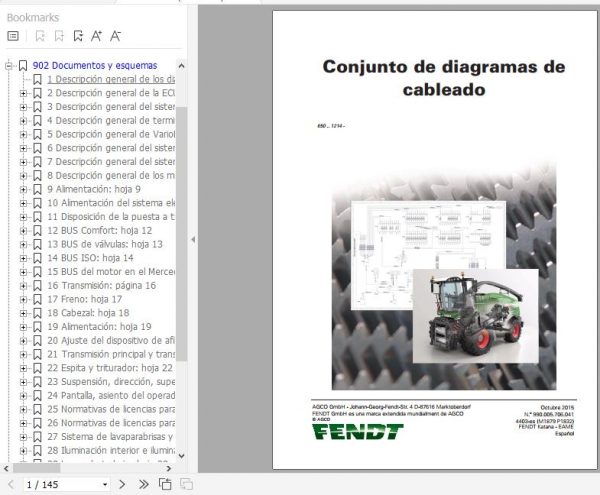Click bookmarks horizontal scrollbar left arrow
The height and width of the screenshot is (495, 600).
[x=6, y=468]
